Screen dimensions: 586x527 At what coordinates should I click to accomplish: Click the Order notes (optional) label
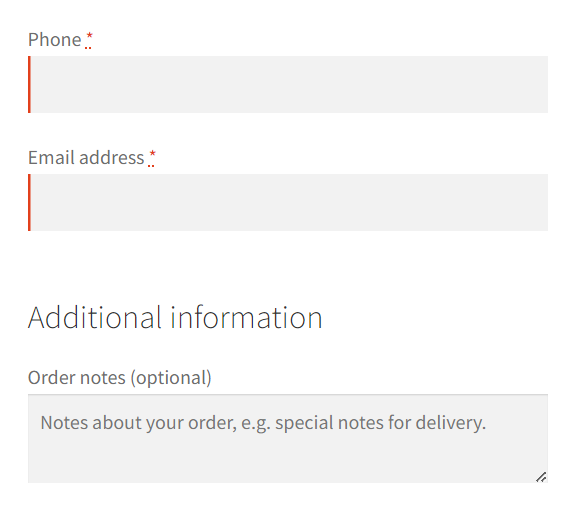click(120, 377)
